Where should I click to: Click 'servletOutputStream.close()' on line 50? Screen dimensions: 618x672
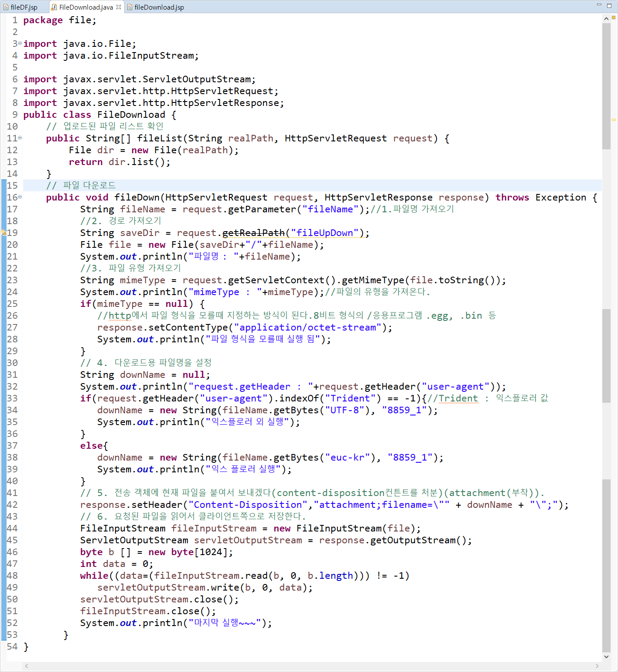pyautogui.click(x=157, y=599)
